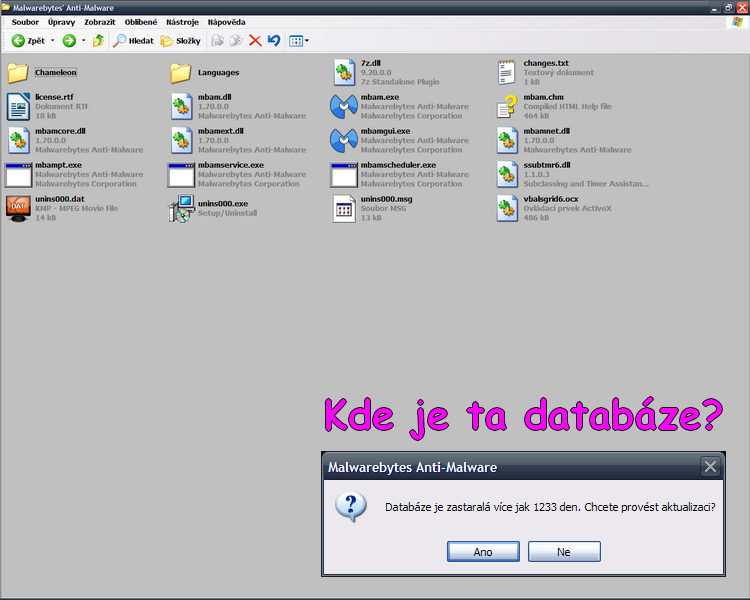The image size is (750, 600).
Task: Click the "license.rtf" file name
Action: coord(54,97)
